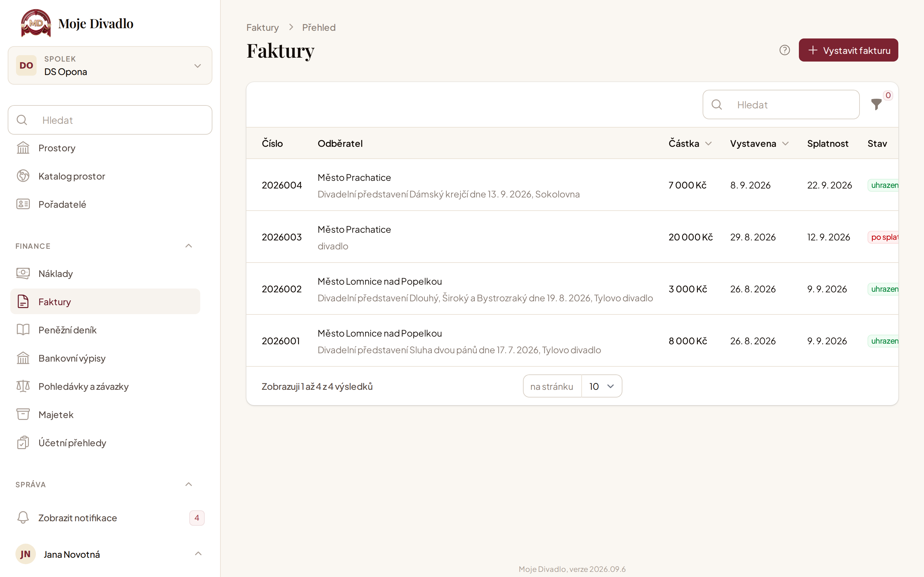
Task: Collapse the FINANCE section
Action: (189, 246)
